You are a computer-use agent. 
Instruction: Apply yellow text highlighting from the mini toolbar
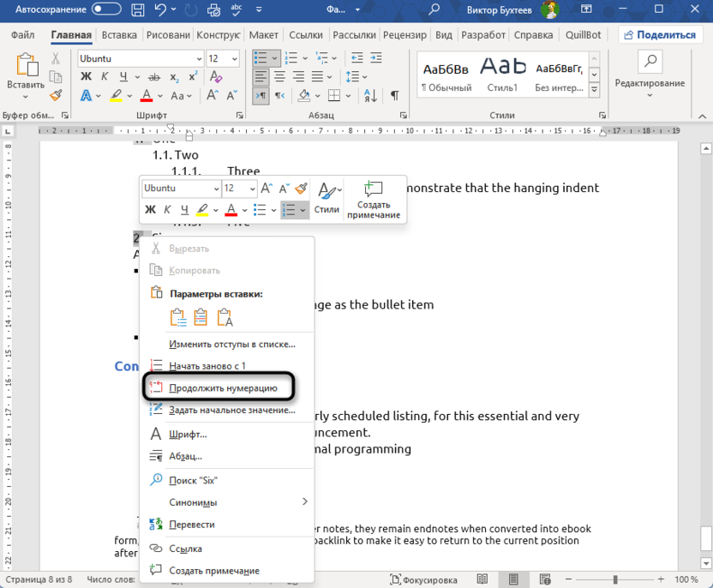(201, 208)
